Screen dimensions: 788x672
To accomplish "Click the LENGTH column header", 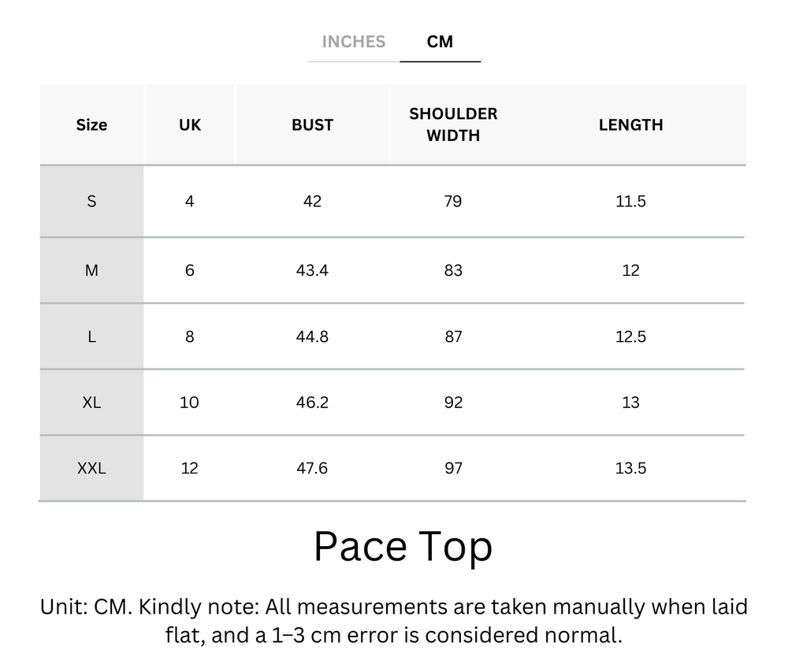I will pos(630,124).
